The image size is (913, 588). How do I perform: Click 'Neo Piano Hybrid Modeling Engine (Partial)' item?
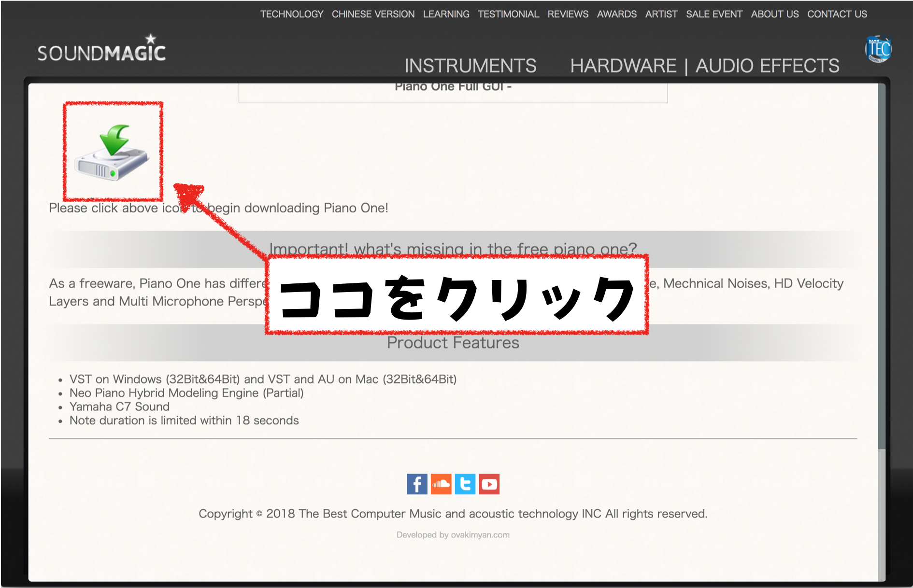point(186,393)
